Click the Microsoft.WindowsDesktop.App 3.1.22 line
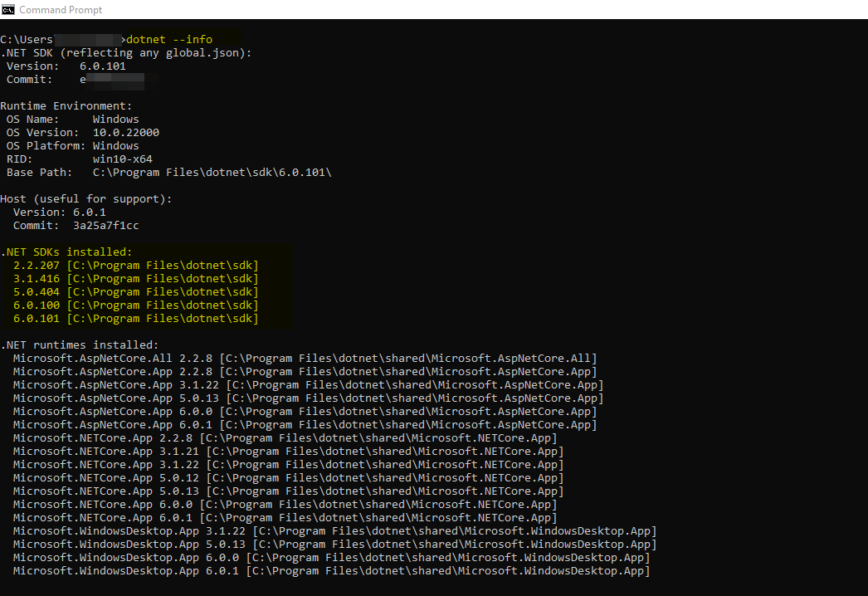Image resolution: width=868 pixels, height=596 pixels. point(335,531)
